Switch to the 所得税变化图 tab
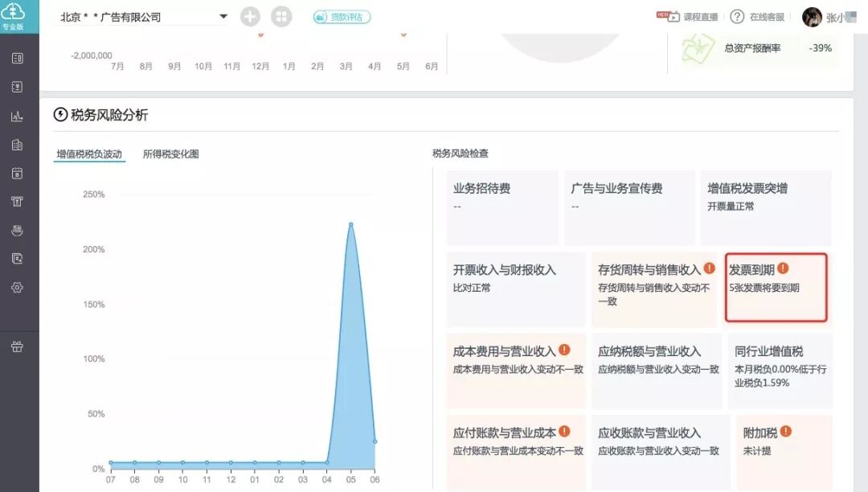This screenshot has width=868, height=492. point(172,154)
